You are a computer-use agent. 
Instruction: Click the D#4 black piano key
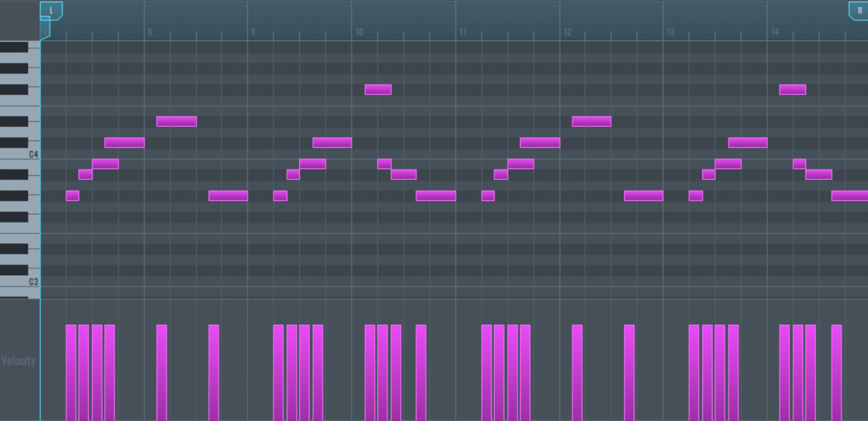pos(14,122)
